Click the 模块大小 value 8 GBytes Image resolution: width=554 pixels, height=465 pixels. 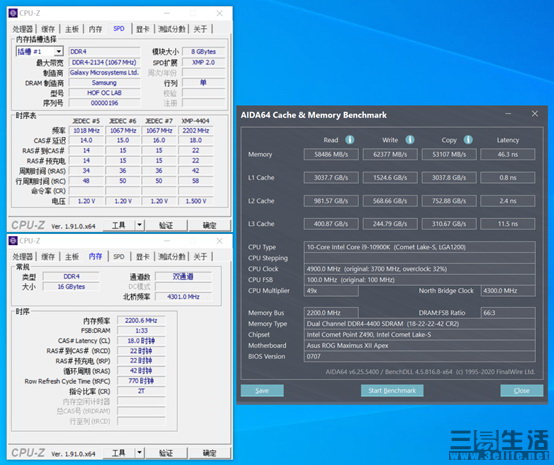(204, 52)
